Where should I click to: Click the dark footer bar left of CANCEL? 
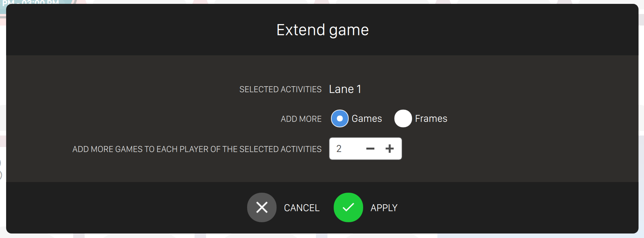129,208
